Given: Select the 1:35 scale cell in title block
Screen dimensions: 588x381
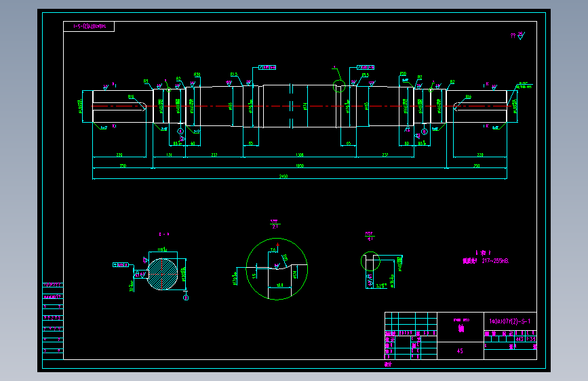Looking at the screenshot, I should tap(530, 339).
